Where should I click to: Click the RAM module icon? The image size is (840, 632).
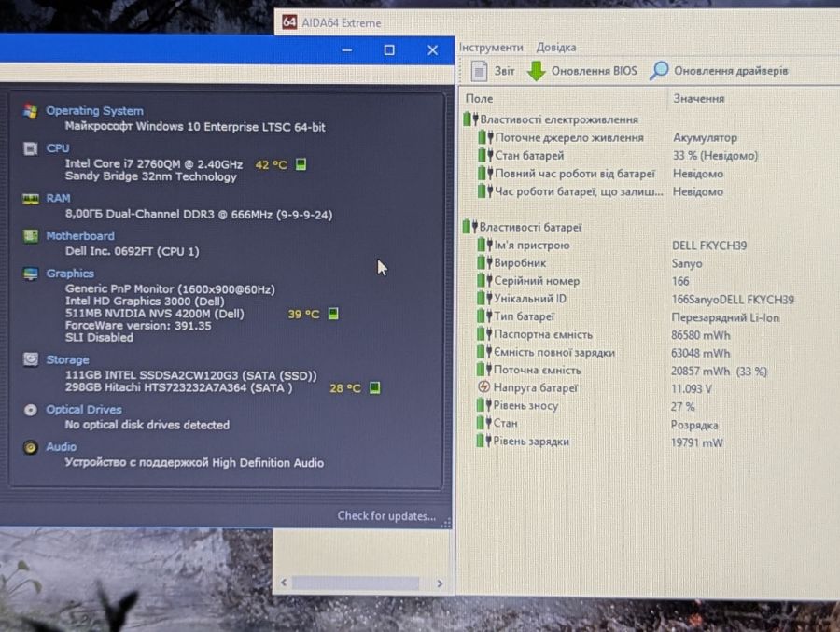pyautogui.click(x=31, y=199)
